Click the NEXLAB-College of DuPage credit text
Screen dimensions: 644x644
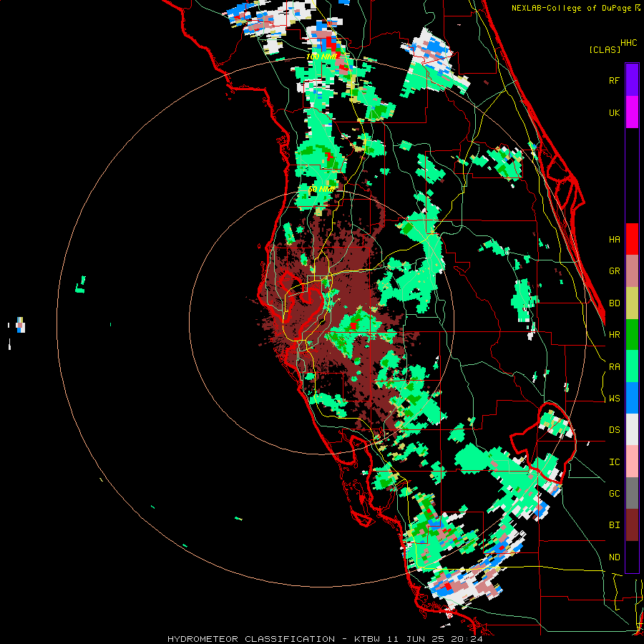572,8
